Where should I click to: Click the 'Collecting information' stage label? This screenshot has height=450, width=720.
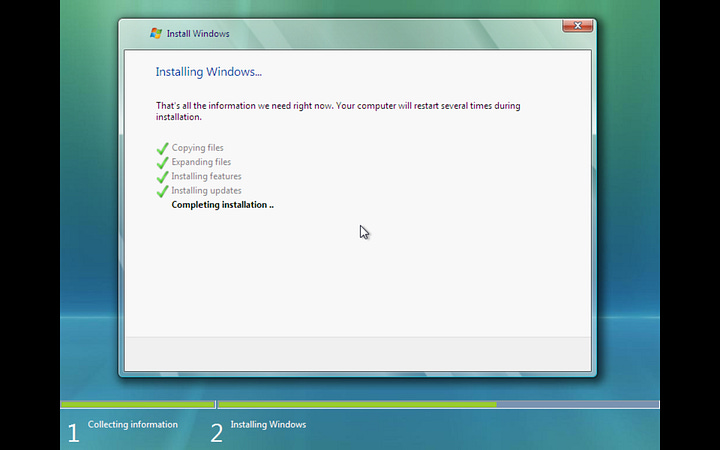coord(133,424)
